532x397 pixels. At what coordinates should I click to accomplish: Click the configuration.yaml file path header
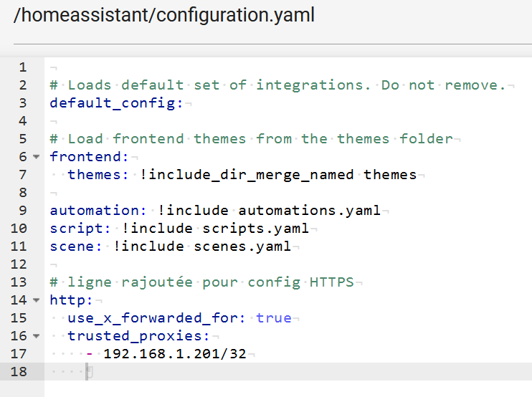click(x=164, y=15)
